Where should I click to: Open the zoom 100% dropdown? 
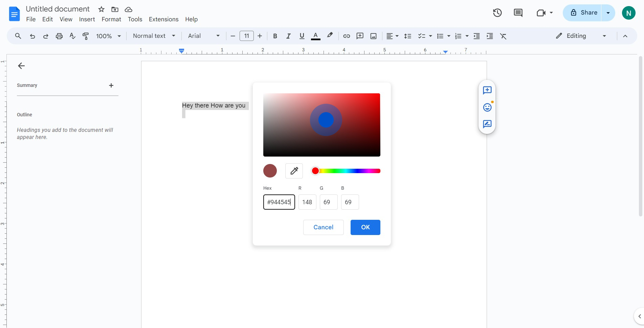(109, 36)
